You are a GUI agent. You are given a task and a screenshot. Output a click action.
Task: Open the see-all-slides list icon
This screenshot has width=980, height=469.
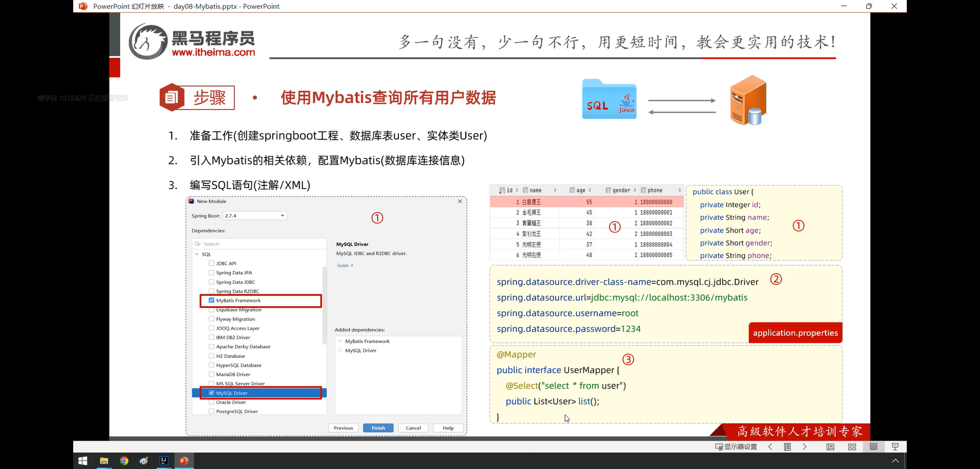[x=787, y=447]
